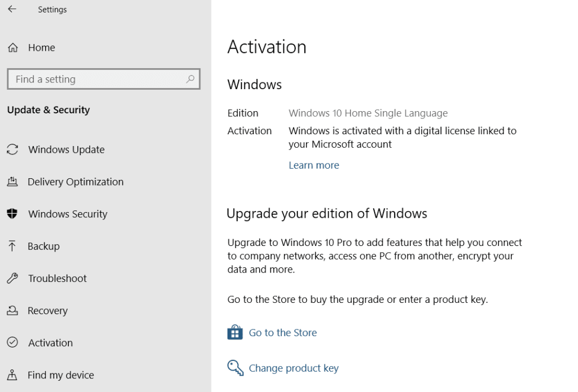Screen dimensions: 578x392
Task: Click the Home house icon
Action: click(x=13, y=47)
